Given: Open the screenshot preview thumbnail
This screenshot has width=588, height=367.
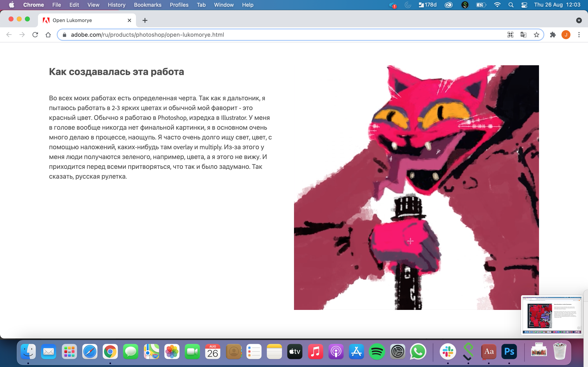Looking at the screenshot, I should [551, 315].
